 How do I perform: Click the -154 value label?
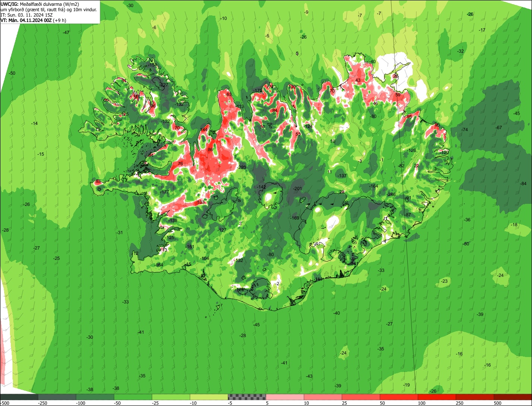click(152, 65)
